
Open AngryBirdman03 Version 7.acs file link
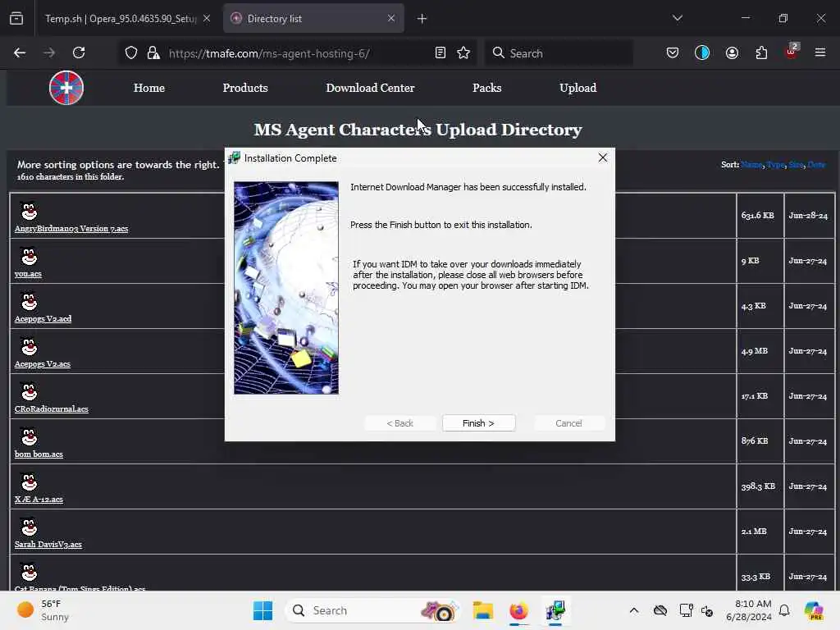(71, 229)
